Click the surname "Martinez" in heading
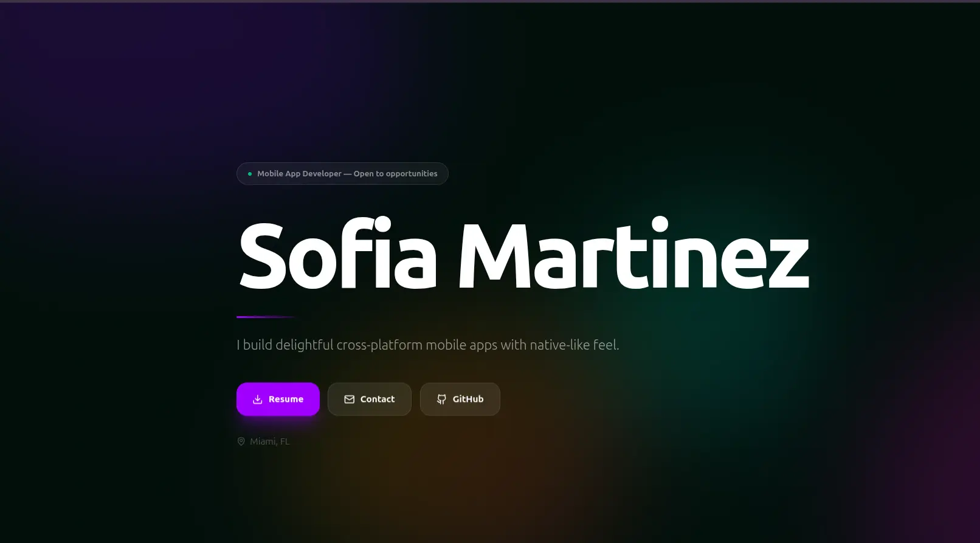Image resolution: width=980 pixels, height=543 pixels. (633, 255)
